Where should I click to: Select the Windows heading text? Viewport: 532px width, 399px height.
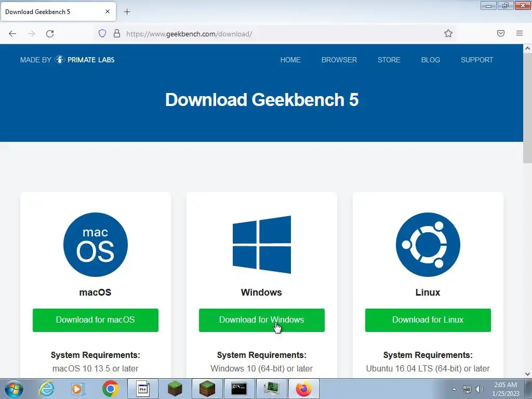coord(262,292)
